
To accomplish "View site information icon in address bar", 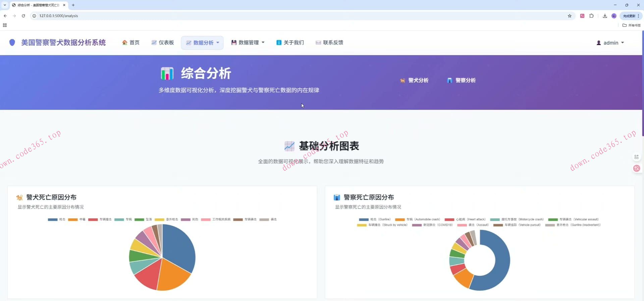I will click(x=34, y=16).
